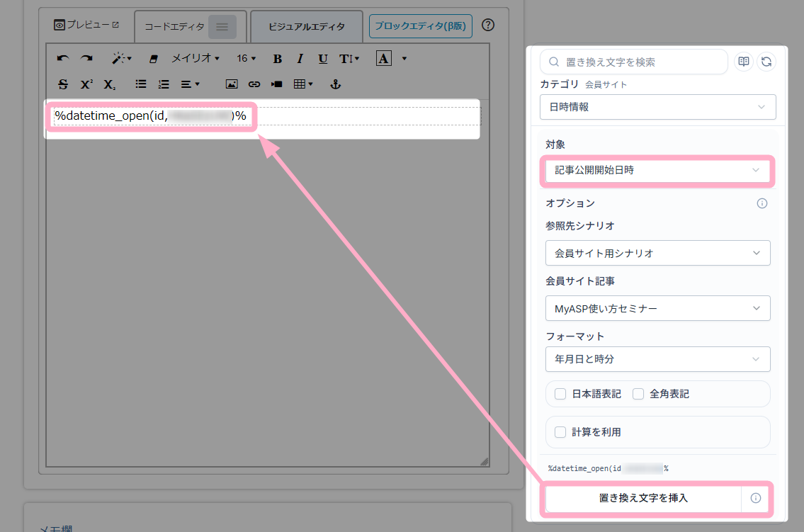The width and height of the screenshot is (804, 532).
Task: Toggle strikethrough formatting
Action: pyautogui.click(x=63, y=84)
